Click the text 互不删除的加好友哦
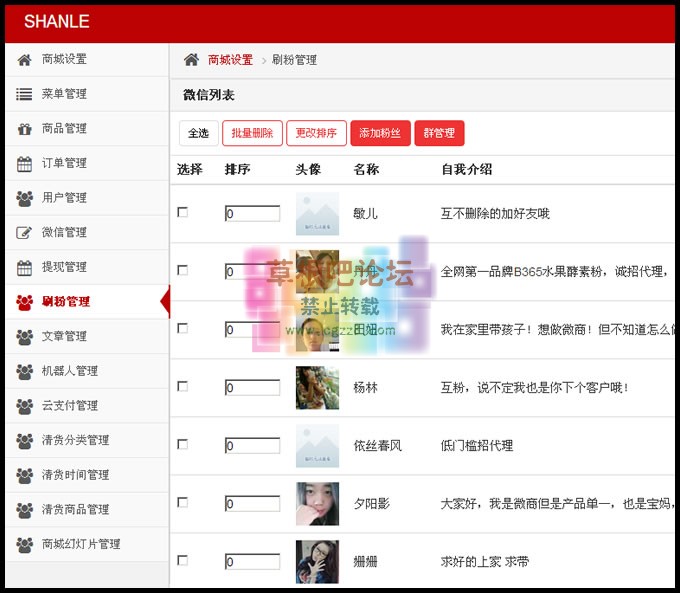Screen dimensions: 680x593 (x=495, y=213)
